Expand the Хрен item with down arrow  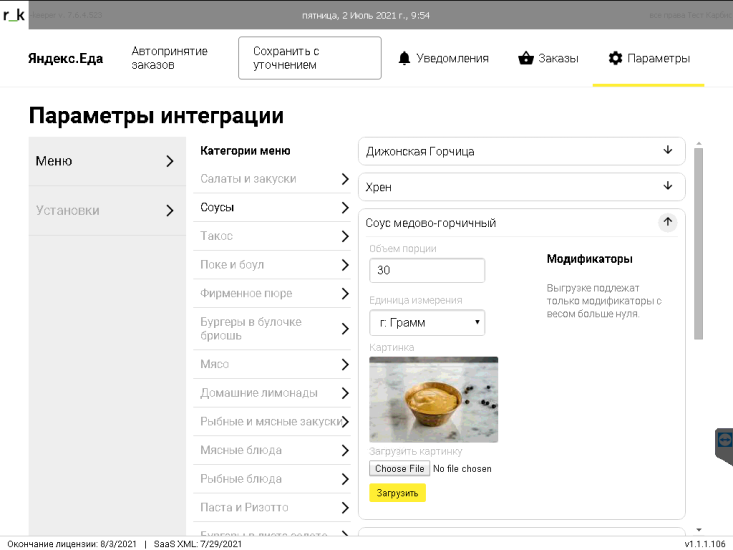point(668,186)
